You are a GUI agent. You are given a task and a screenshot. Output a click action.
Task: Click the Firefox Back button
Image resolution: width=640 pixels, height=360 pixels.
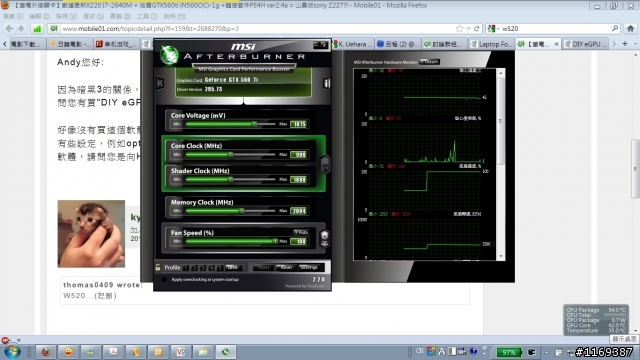pyautogui.click(x=9, y=29)
